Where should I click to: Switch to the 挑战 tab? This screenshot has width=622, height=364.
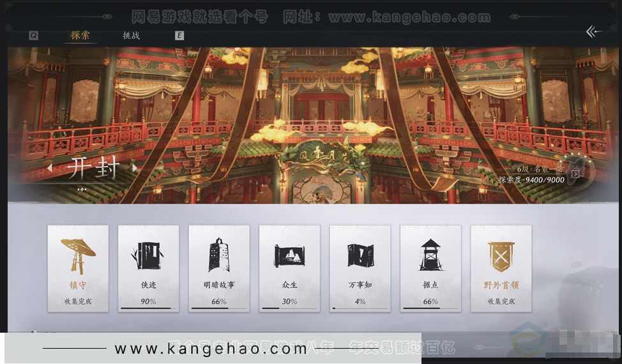tap(131, 35)
